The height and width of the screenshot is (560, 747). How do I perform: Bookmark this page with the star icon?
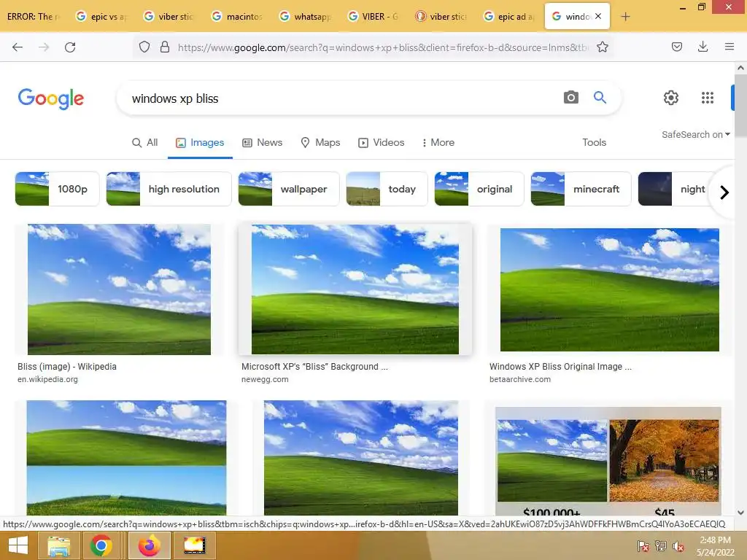(x=603, y=47)
